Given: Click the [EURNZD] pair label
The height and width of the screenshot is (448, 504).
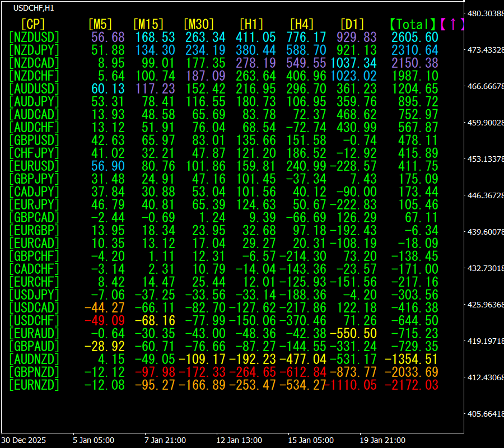Looking at the screenshot, I should tap(34, 385).
